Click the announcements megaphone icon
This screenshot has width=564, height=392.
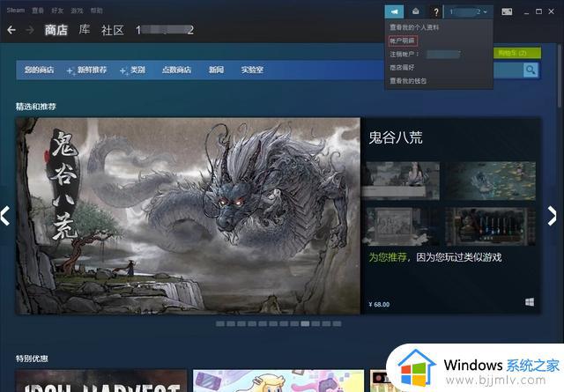click(394, 11)
